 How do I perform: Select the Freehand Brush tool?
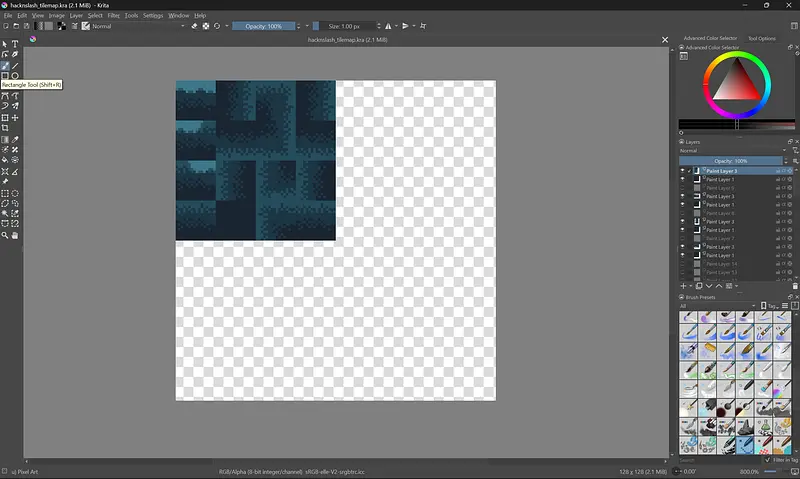(5, 65)
